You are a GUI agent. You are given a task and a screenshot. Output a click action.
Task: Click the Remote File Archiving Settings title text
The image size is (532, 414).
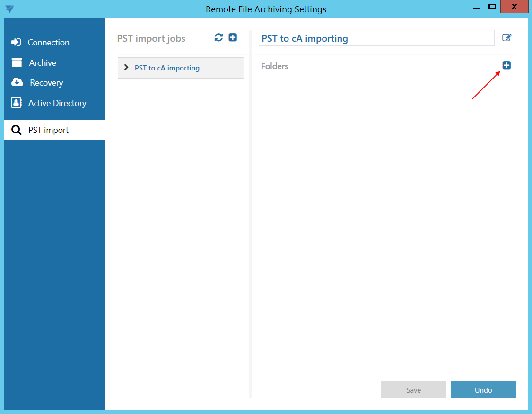[x=266, y=9]
